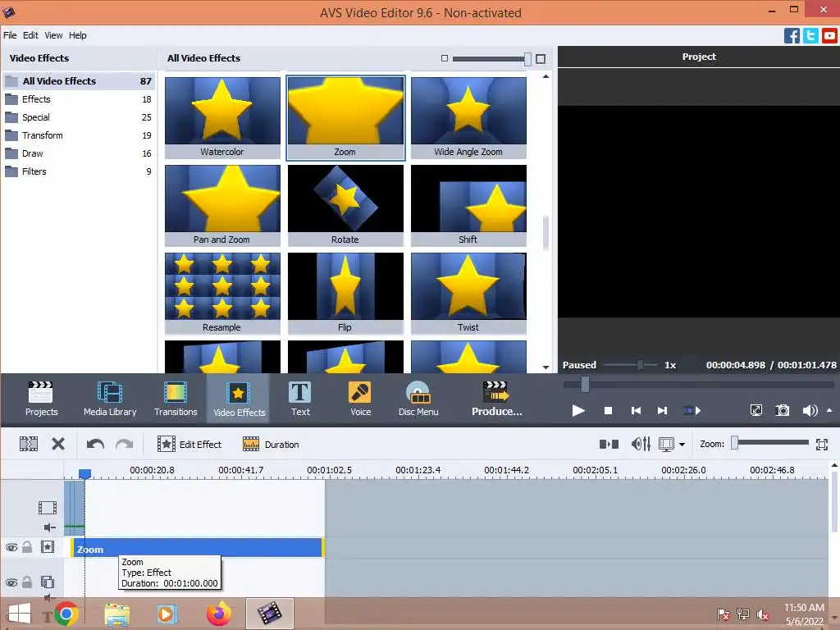Image resolution: width=840 pixels, height=630 pixels.
Task: Click the preview monitor icon in timeline toolbar
Action: point(666,444)
